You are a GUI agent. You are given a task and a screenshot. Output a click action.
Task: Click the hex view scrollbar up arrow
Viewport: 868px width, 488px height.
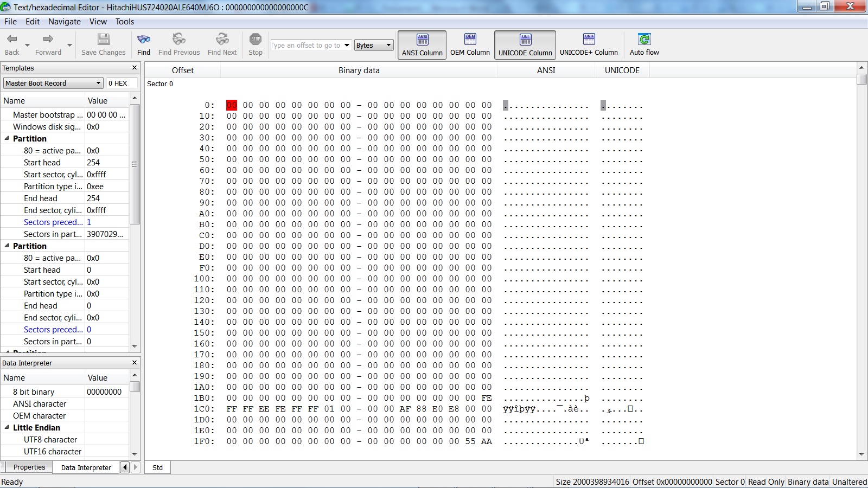(861, 67)
